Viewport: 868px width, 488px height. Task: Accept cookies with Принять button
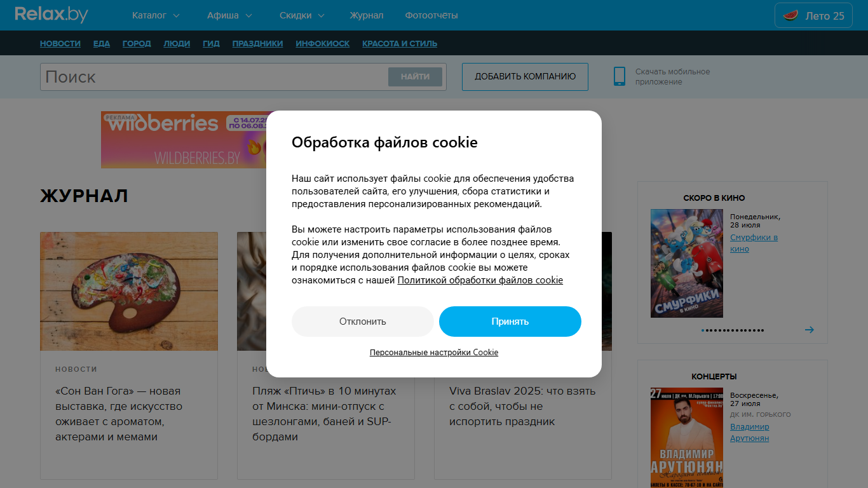tap(510, 322)
